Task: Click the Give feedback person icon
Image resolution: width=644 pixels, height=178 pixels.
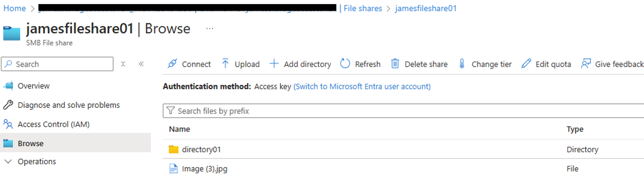Action: [x=586, y=64]
